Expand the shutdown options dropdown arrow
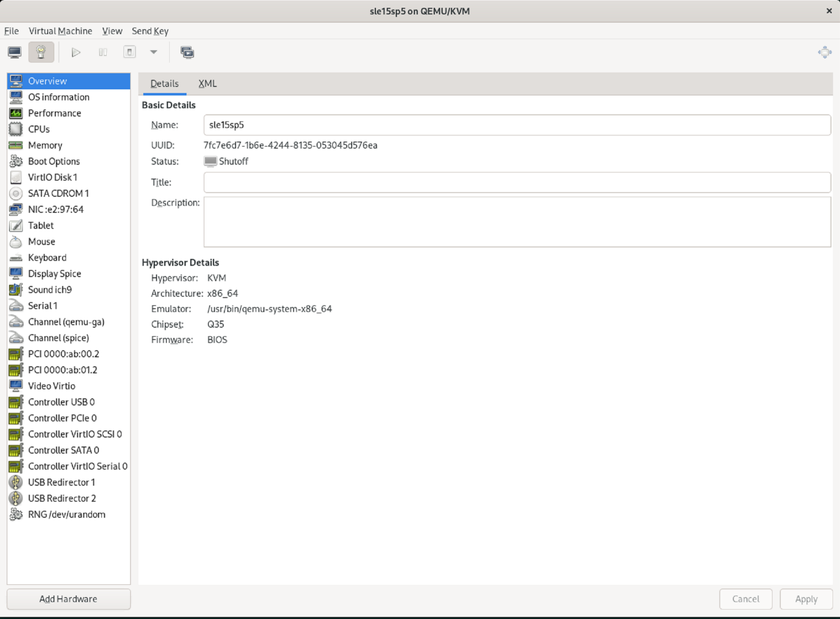 pyautogui.click(x=153, y=52)
